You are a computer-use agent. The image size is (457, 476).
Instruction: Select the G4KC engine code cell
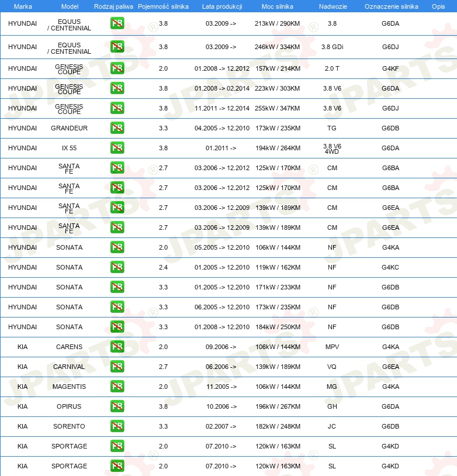(x=390, y=267)
